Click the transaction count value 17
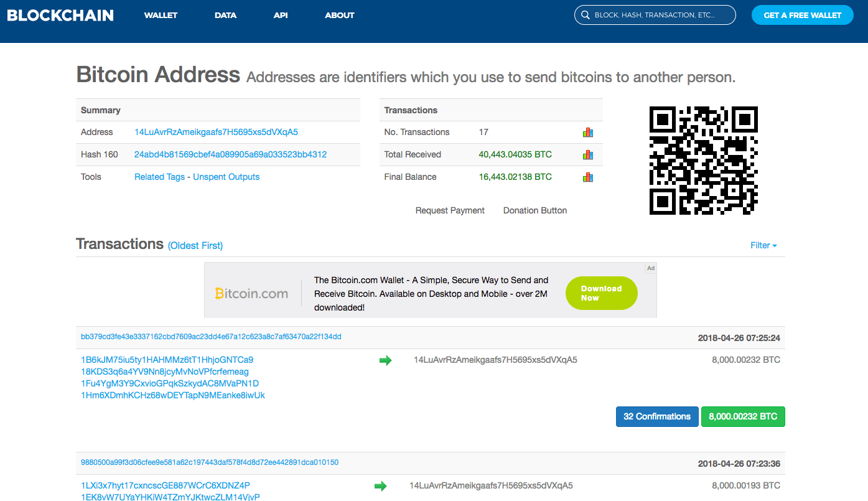868x501 pixels. (x=483, y=132)
